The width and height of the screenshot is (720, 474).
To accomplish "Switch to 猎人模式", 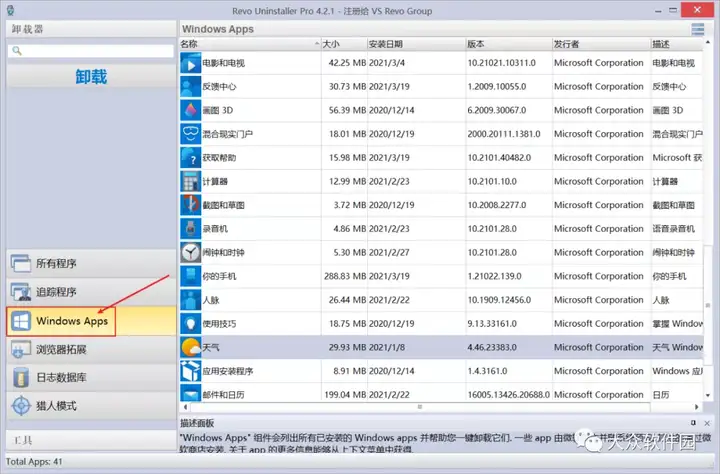I will tap(91, 406).
